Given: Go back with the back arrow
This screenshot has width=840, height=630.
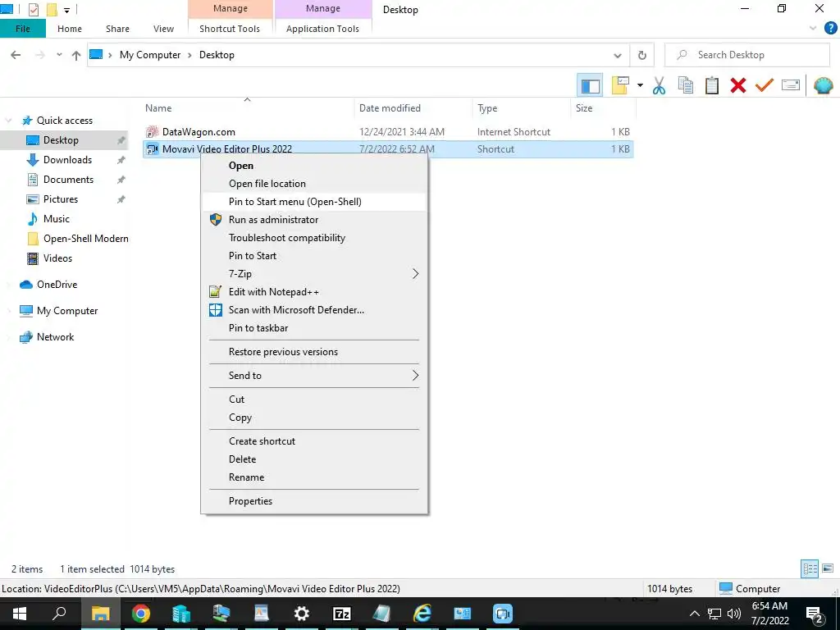Looking at the screenshot, I should pos(16,55).
